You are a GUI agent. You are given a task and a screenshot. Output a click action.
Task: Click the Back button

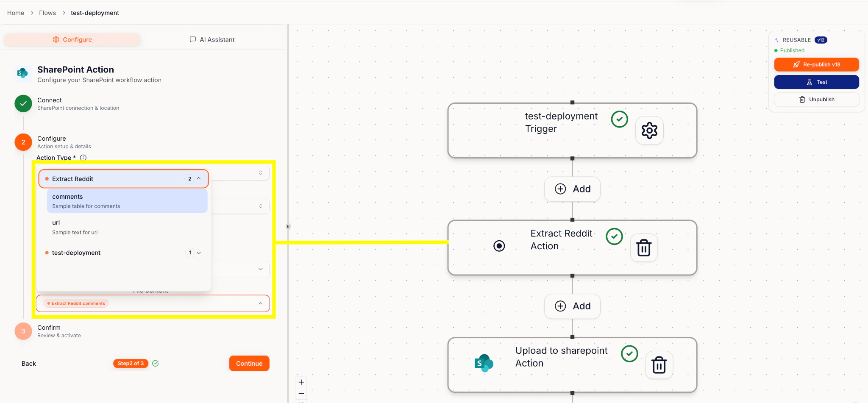(29, 364)
